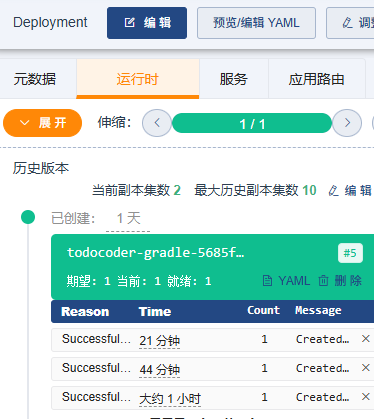Open 预览/编辑 YAML

point(256,23)
